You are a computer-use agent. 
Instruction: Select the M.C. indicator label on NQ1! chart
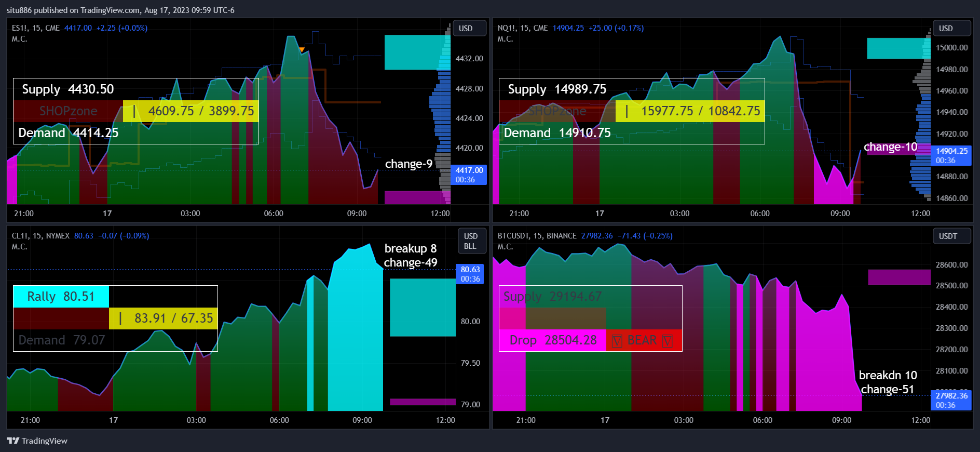tap(506, 39)
